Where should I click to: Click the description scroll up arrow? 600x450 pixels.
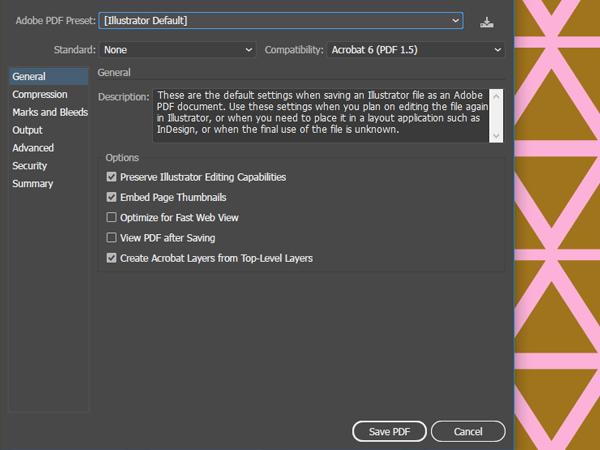(x=496, y=96)
